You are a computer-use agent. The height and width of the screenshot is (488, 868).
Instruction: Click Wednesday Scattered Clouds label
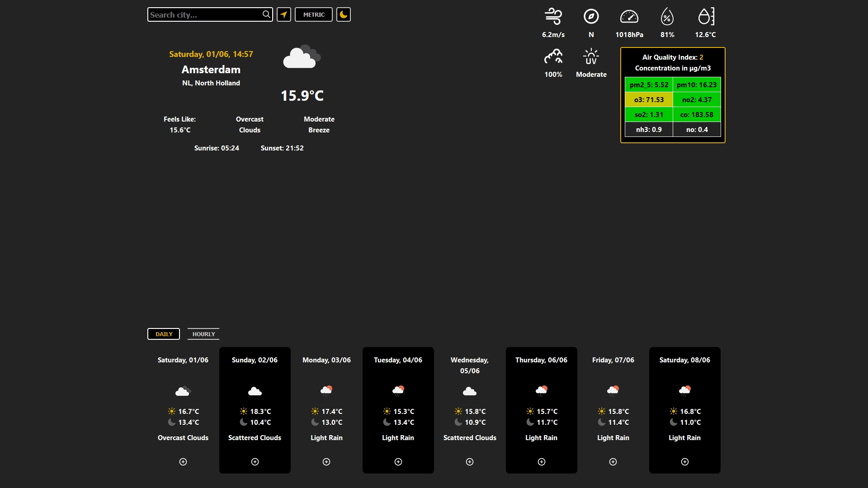click(x=470, y=437)
